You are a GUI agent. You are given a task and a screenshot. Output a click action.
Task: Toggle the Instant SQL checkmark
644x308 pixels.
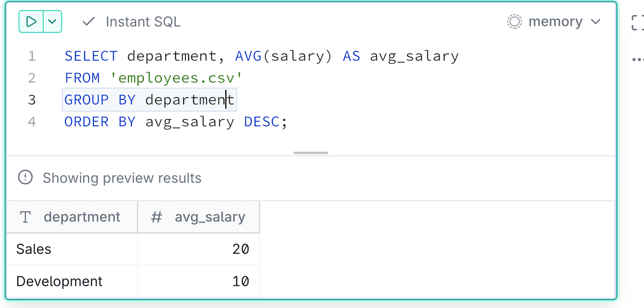[x=89, y=22]
